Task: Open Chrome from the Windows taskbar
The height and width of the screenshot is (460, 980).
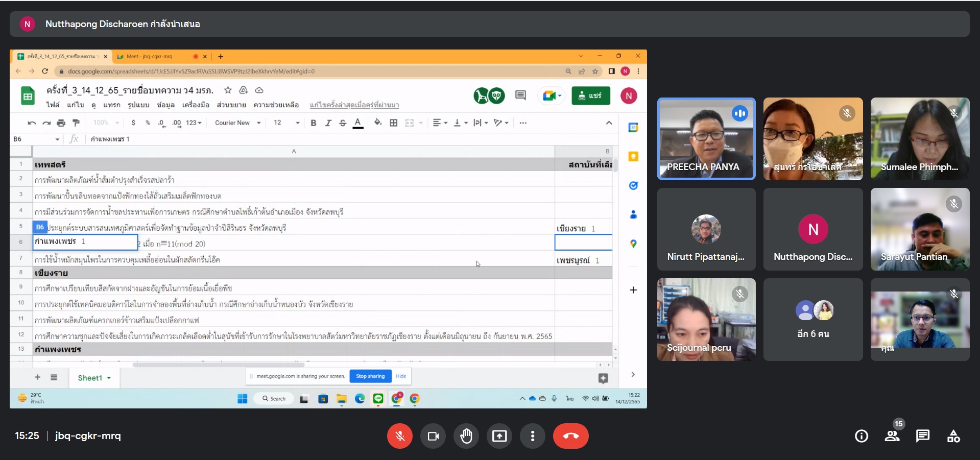Action: coord(415,399)
